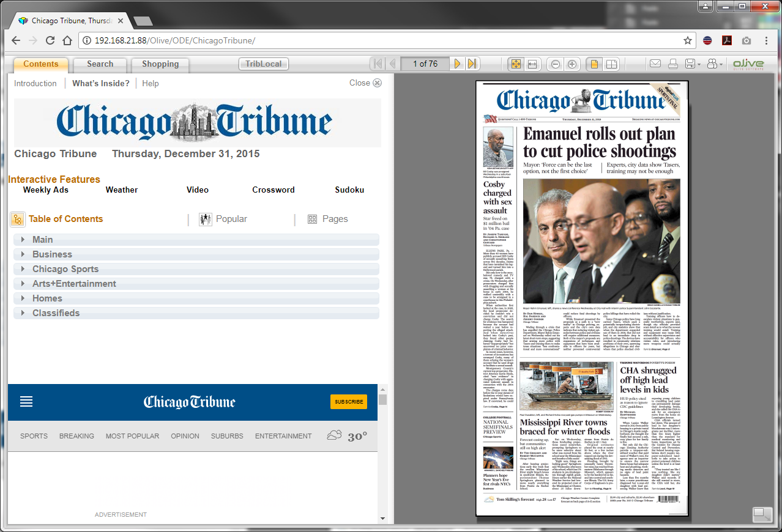Image resolution: width=782 pixels, height=532 pixels.
Task: Open the Crossword interactive feature
Action: [x=274, y=190]
